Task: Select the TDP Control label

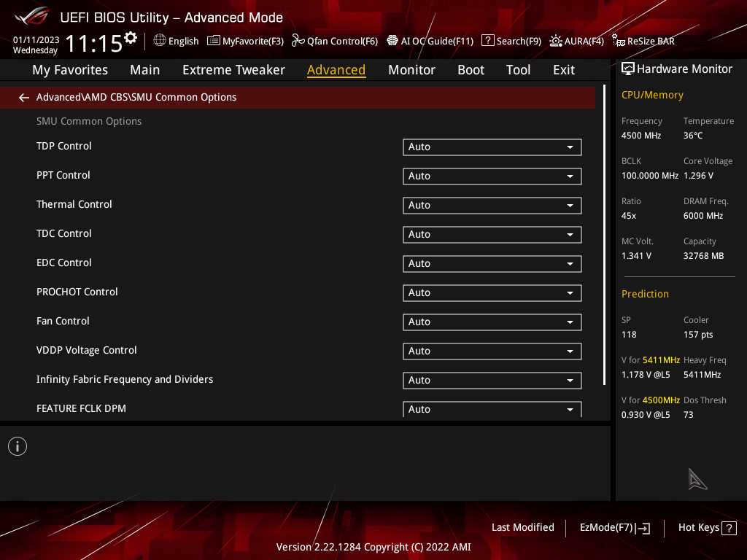Action: tap(64, 146)
